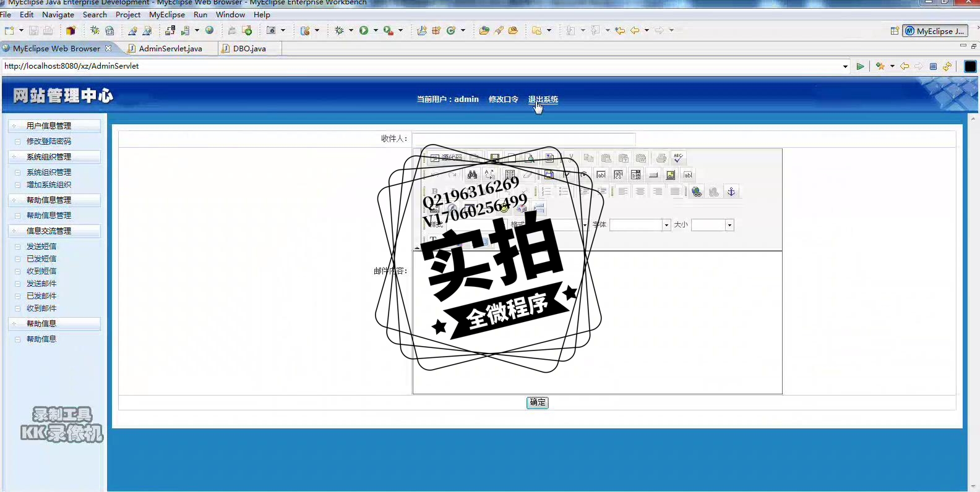Click the browser Back arrow icon
980x492 pixels.
pos(905,66)
